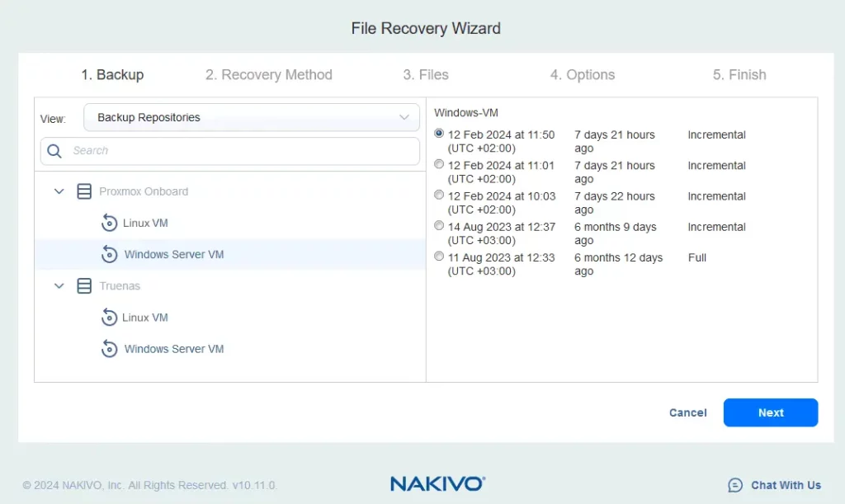
Task: Click the Next button
Action: click(x=770, y=412)
